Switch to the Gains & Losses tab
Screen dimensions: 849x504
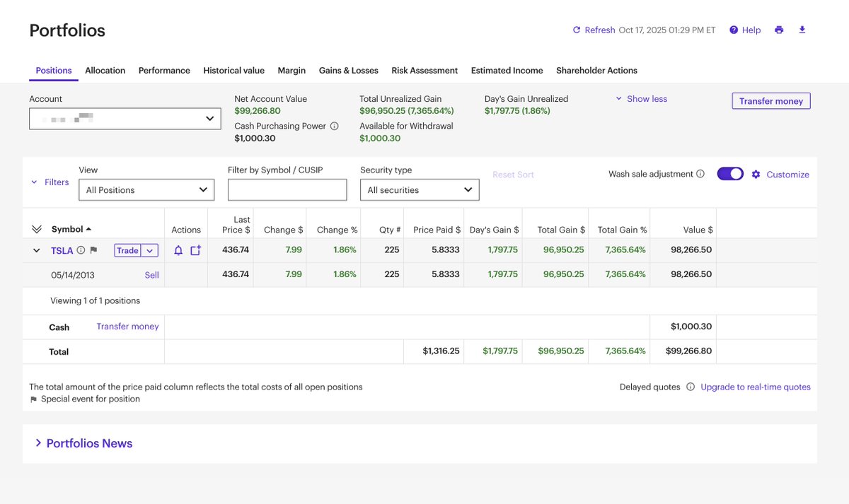coord(348,71)
